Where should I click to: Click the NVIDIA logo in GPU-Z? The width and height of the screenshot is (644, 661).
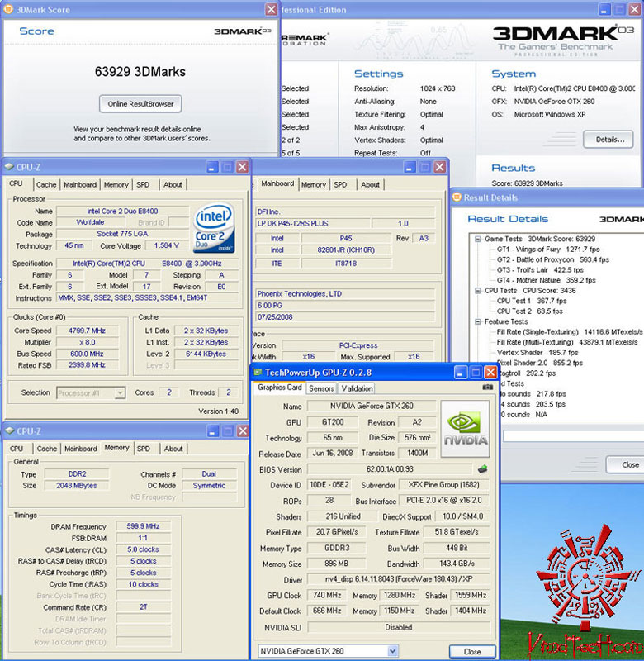tap(465, 429)
